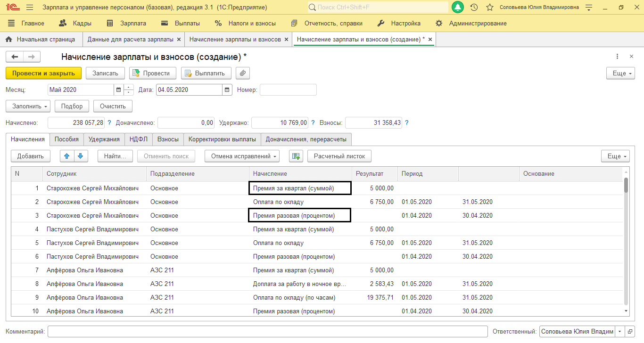
Task: Expand the Ответственный dropdown arrow
Action: point(619,331)
